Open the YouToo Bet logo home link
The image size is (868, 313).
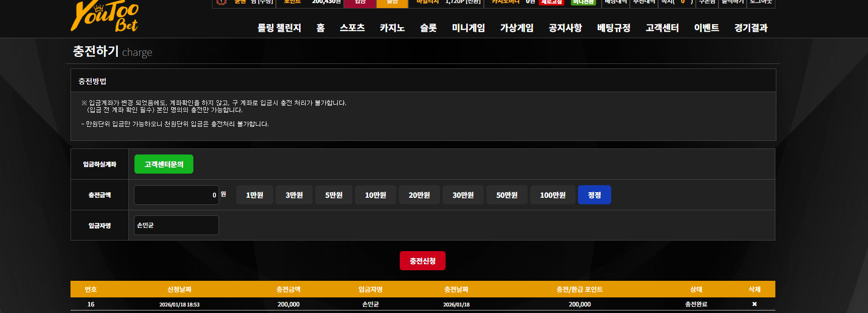point(105,16)
